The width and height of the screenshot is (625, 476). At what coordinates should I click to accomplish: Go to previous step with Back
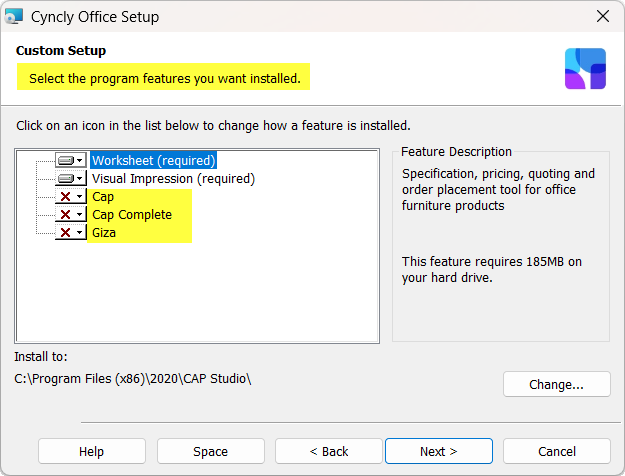(329, 451)
